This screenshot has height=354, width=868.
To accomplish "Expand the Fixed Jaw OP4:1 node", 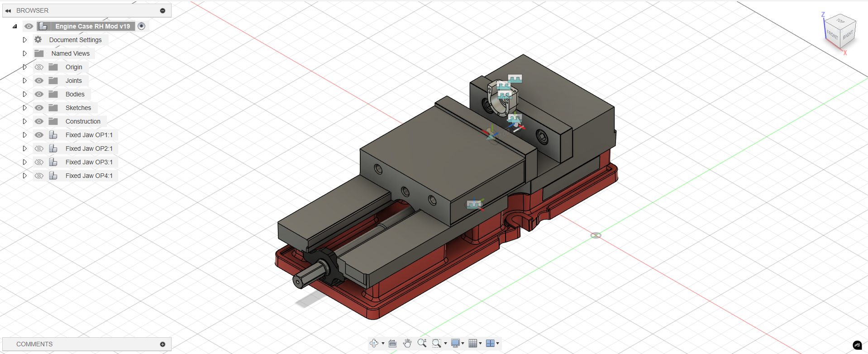I will [25, 176].
